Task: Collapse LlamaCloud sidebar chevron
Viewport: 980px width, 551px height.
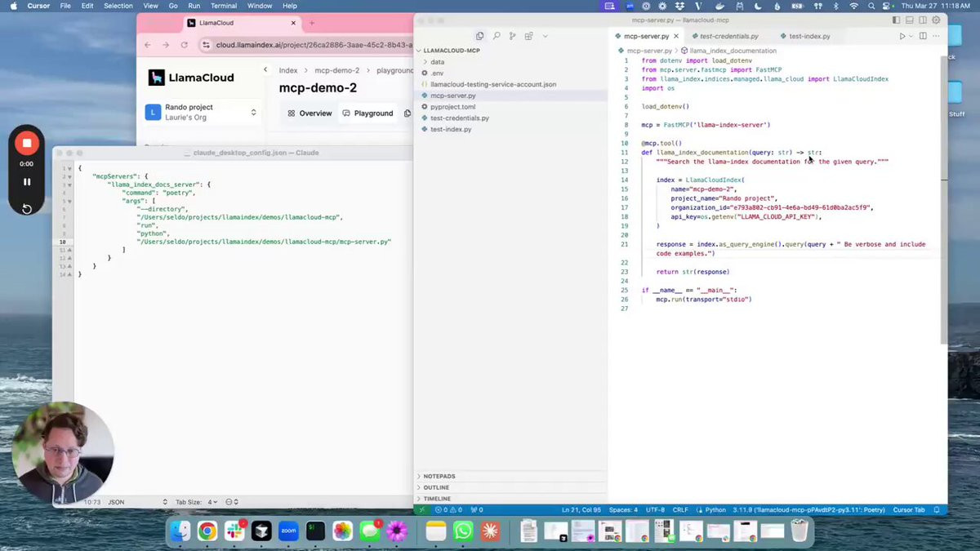Action: [x=265, y=70]
